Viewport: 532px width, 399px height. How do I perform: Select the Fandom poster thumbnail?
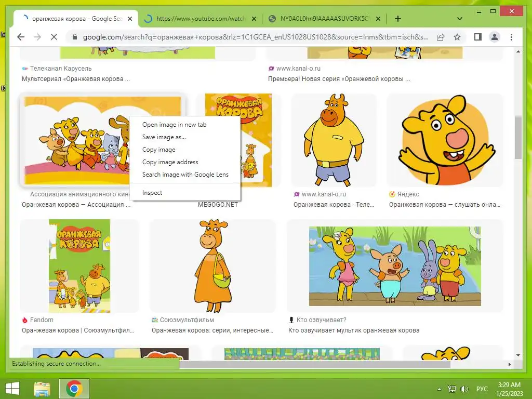pyautogui.click(x=79, y=265)
